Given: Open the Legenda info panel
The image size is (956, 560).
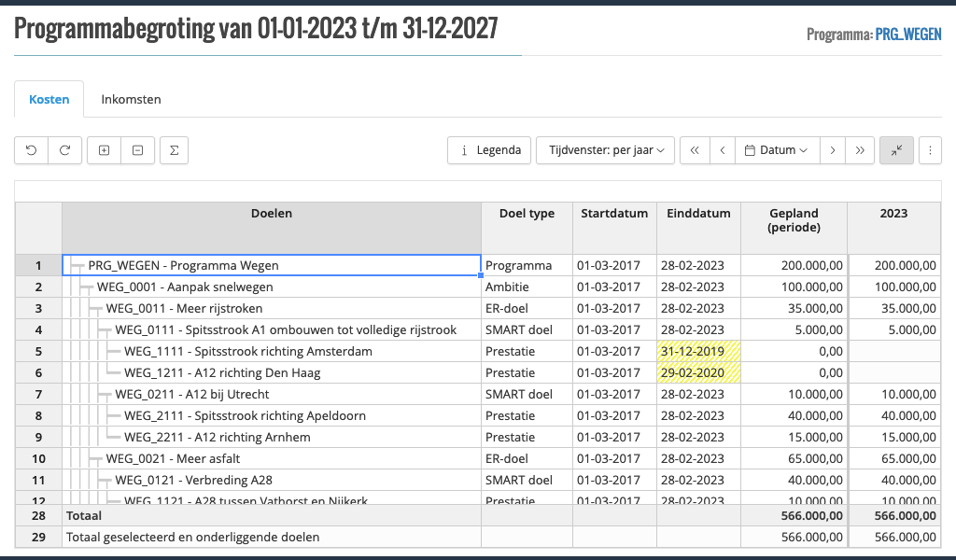Looking at the screenshot, I should click(x=488, y=150).
